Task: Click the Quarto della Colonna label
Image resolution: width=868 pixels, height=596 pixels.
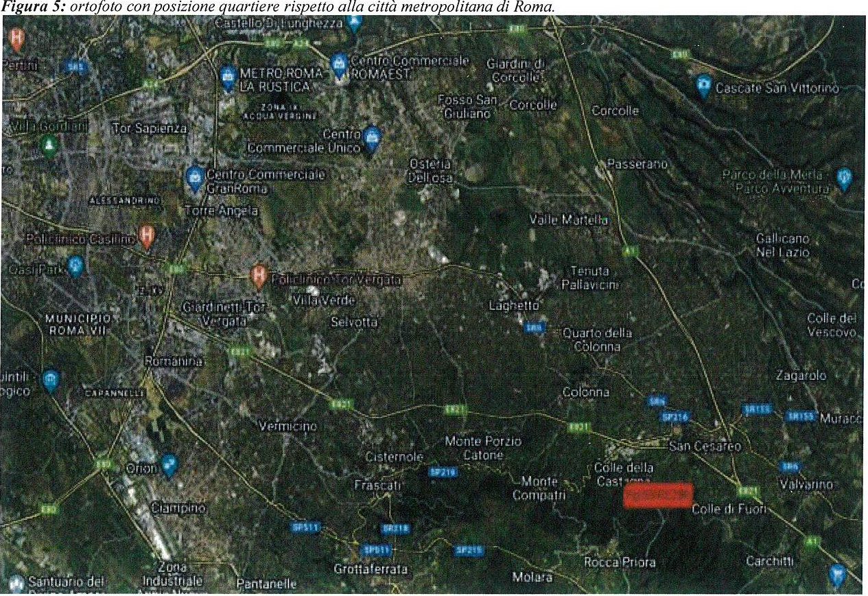Action: pos(597,339)
